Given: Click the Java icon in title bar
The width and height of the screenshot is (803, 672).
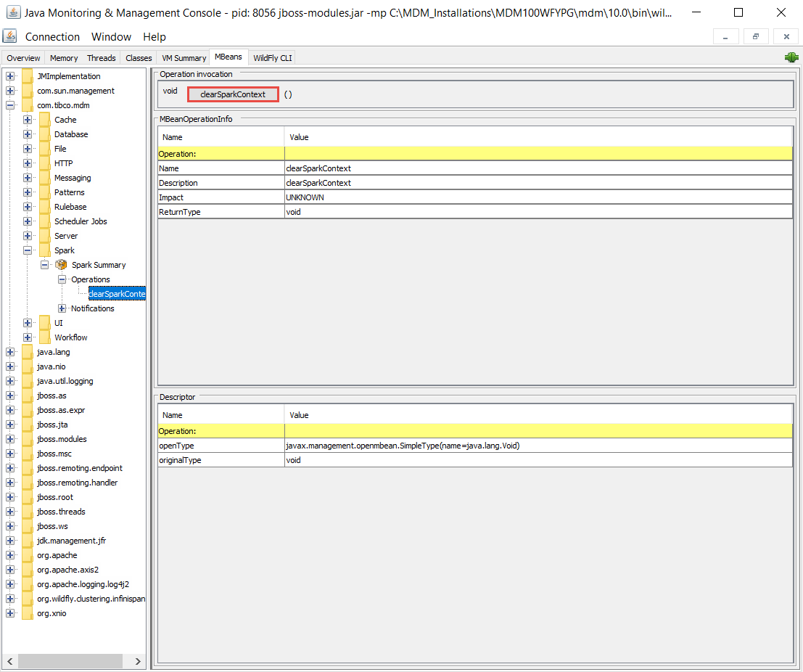Looking at the screenshot, I should 12,12.
